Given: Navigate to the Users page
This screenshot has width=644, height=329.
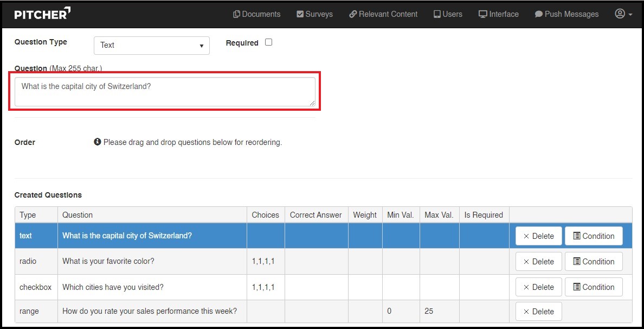Looking at the screenshot, I should [x=448, y=14].
